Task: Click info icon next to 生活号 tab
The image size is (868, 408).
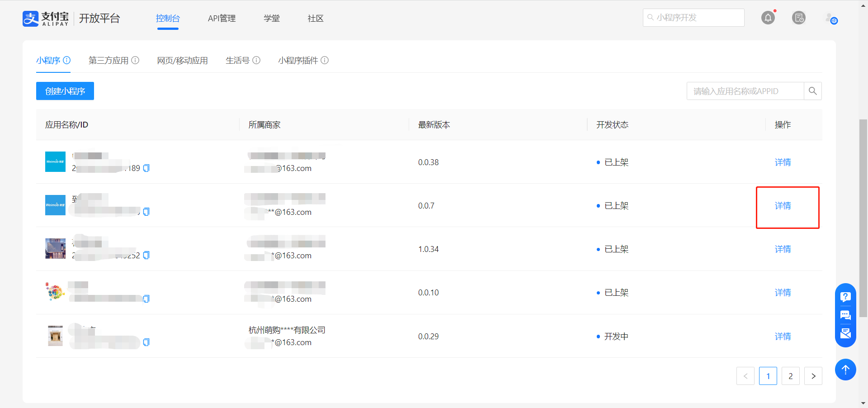Action: (256, 60)
